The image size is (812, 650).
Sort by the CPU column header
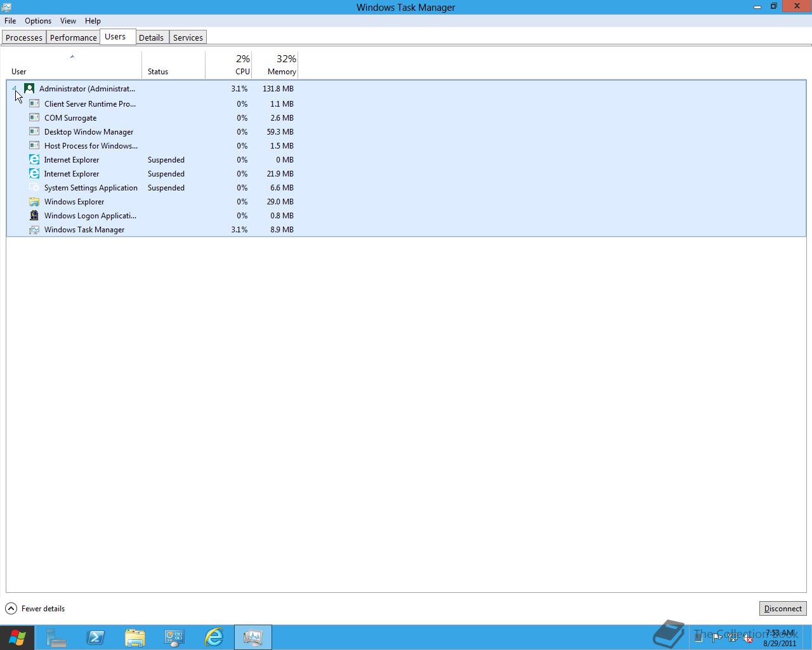point(228,65)
